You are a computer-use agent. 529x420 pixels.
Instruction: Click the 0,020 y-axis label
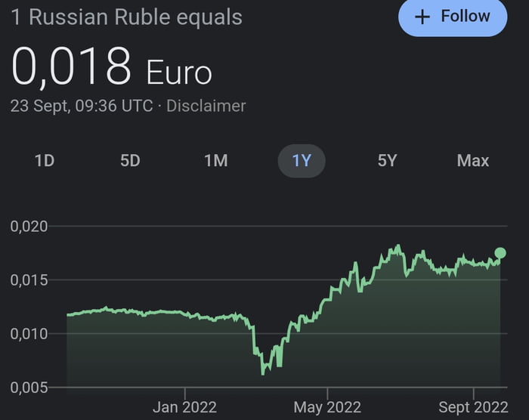pos(29,226)
